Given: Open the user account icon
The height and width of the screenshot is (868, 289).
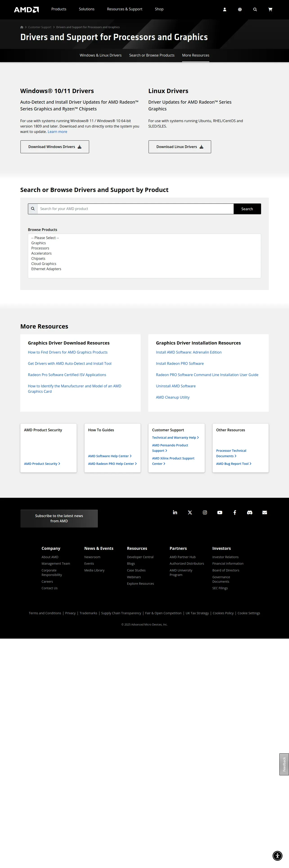Looking at the screenshot, I should [x=225, y=9].
